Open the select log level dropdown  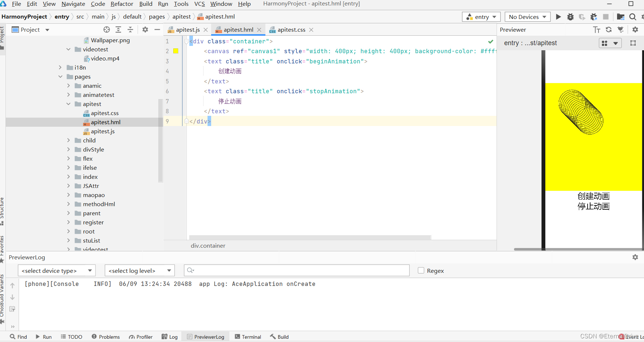point(140,271)
